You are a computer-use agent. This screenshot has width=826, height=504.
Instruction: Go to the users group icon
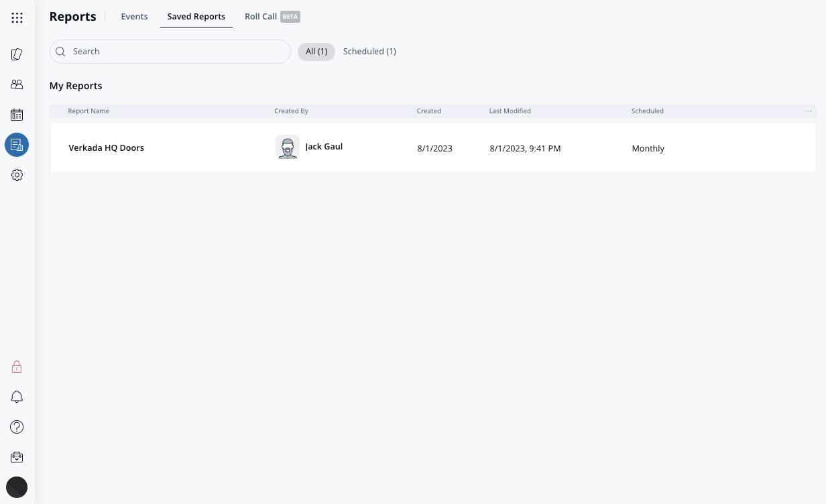17,84
